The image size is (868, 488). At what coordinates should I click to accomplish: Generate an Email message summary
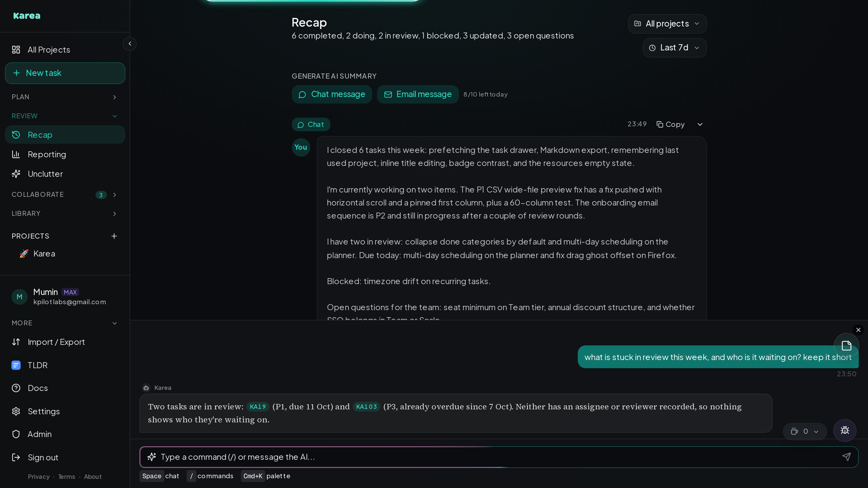pos(417,94)
